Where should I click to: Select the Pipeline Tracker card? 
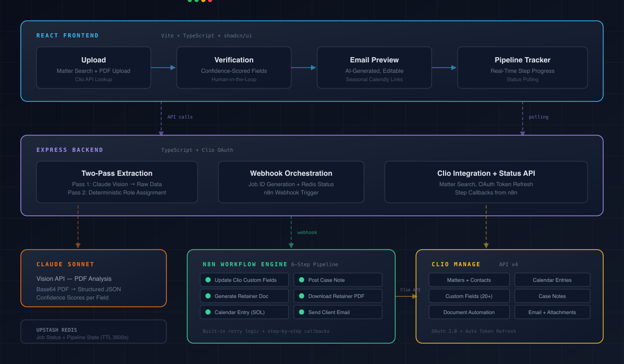523,68
